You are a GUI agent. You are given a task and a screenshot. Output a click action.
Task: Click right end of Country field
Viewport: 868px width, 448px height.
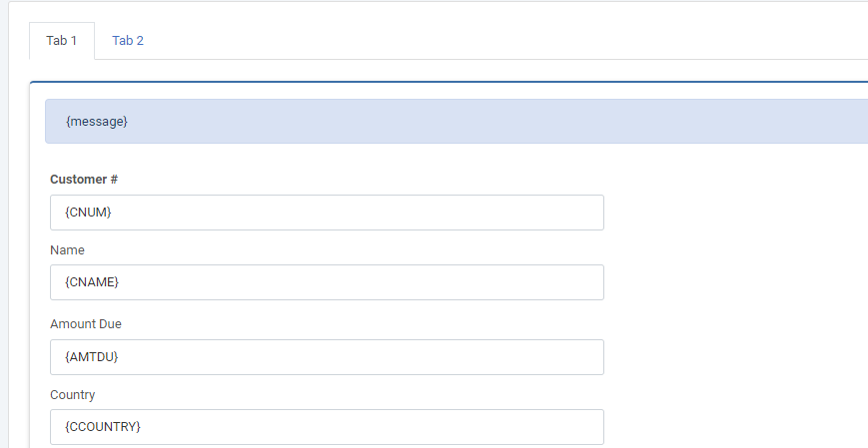[586, 427]
